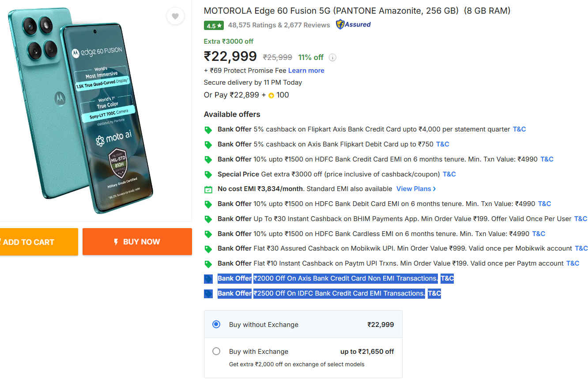The image size is (588, 379).
Task: Click the wishlist heart icon
Action: [175, 16]
